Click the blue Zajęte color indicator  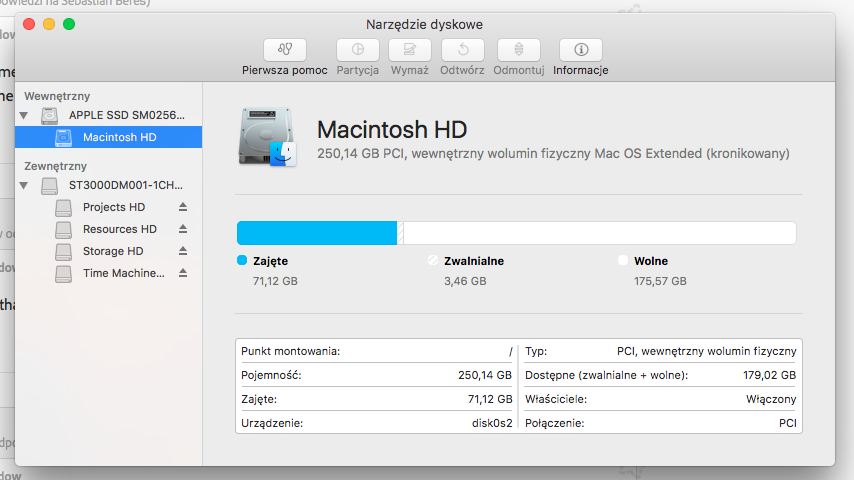pos(242,261)
